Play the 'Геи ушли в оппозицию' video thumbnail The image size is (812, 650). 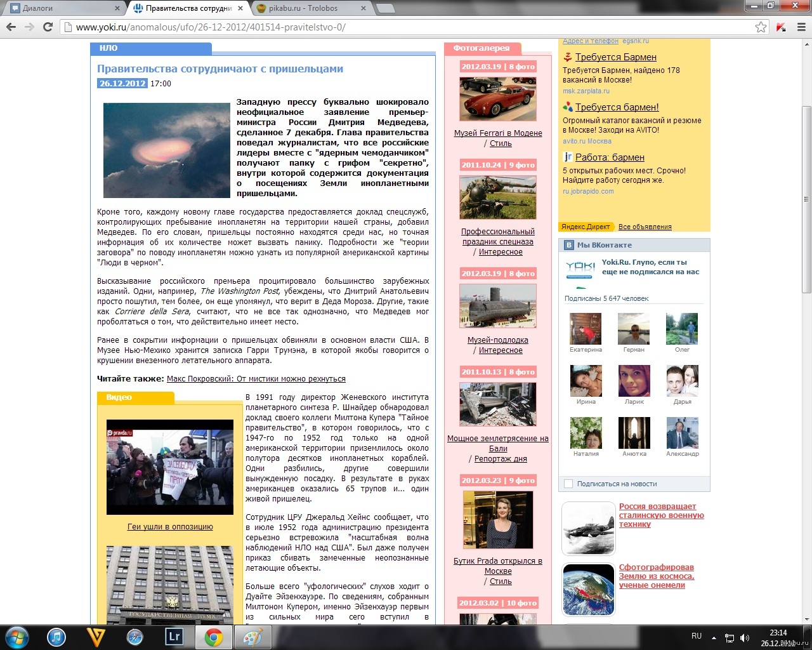coord(170,467)
